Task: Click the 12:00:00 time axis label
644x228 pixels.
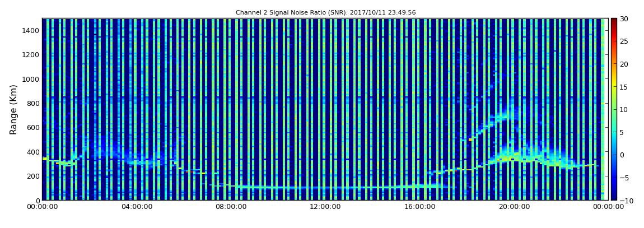Action: (x=325, y=207)
